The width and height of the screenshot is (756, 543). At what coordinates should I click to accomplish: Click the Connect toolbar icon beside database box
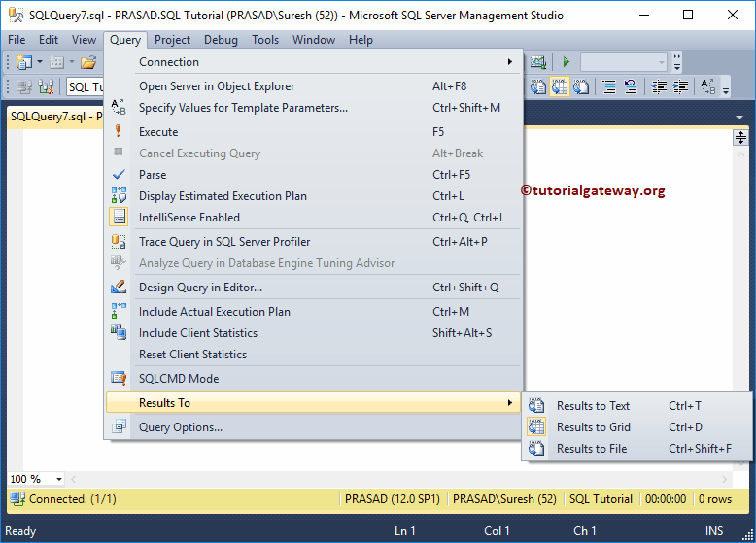[24, 87]
